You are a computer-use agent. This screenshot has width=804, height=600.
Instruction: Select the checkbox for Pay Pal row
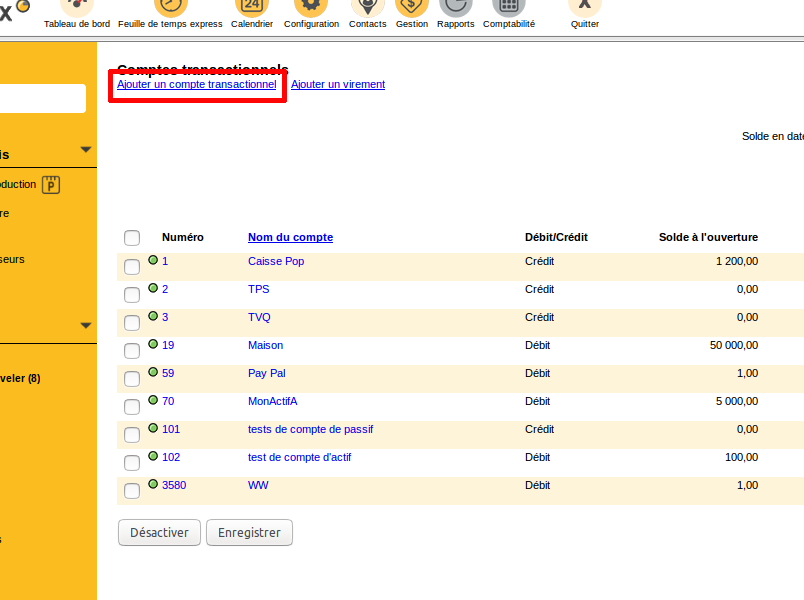[132, 379]
